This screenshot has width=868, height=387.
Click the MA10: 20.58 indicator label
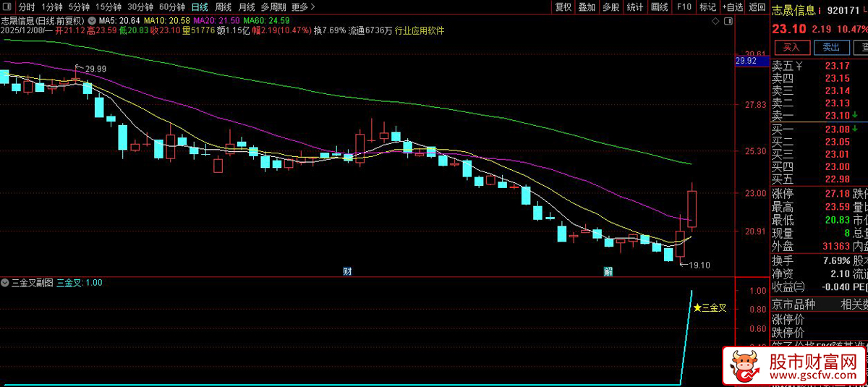(167, 21)
